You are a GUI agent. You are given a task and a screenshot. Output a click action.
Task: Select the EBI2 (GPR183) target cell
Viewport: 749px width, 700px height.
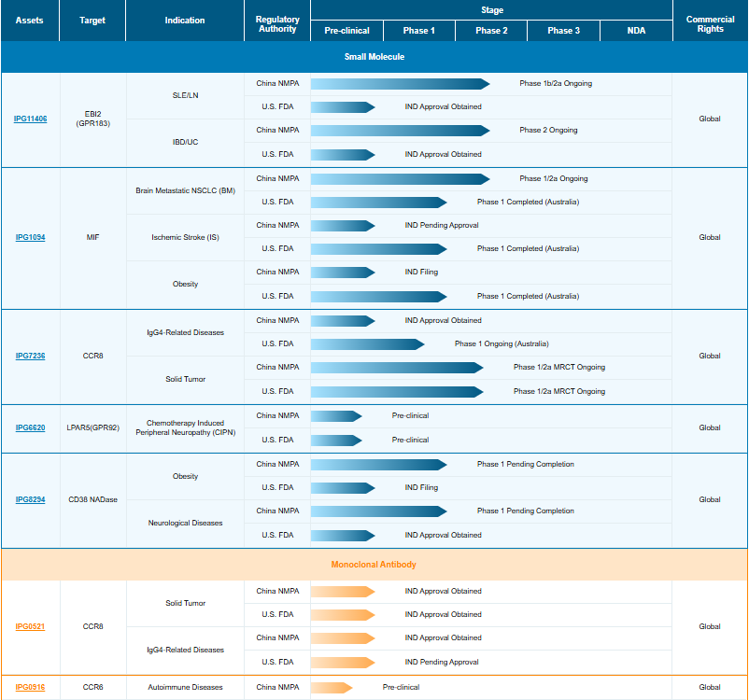tap(92, 119)
